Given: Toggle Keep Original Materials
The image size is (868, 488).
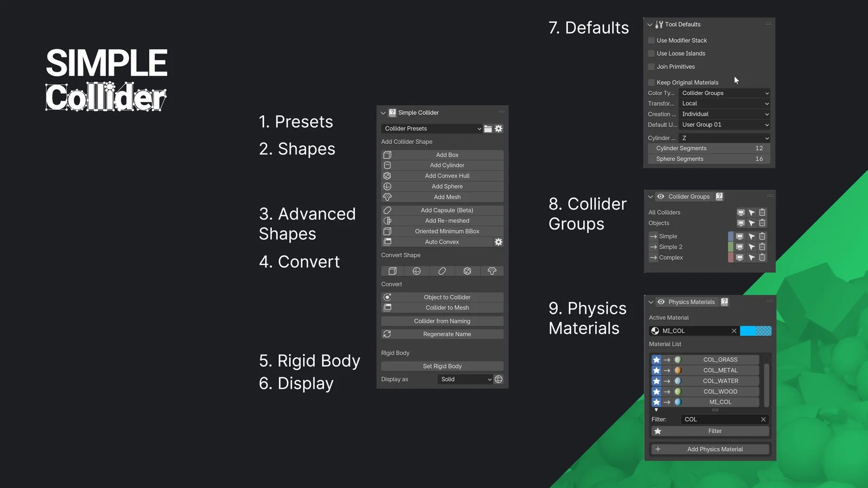Looking at the screenshot, I should (x=651, y=82).
